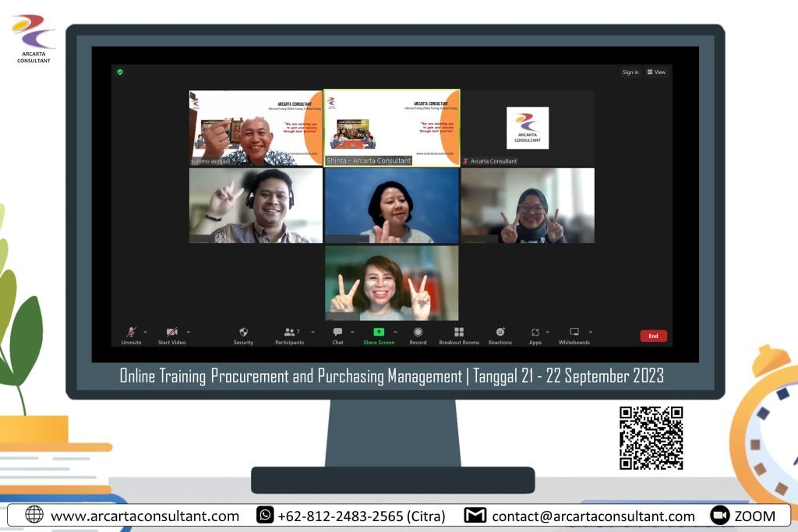Open the Security shield options
798x532 pixels.
(x=243, y=333)
